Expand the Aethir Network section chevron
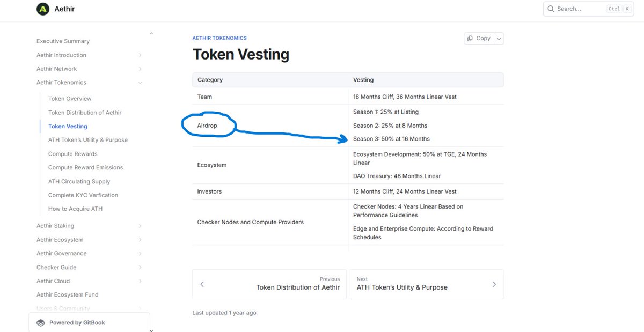644x332 pixels. pos(140,69)
